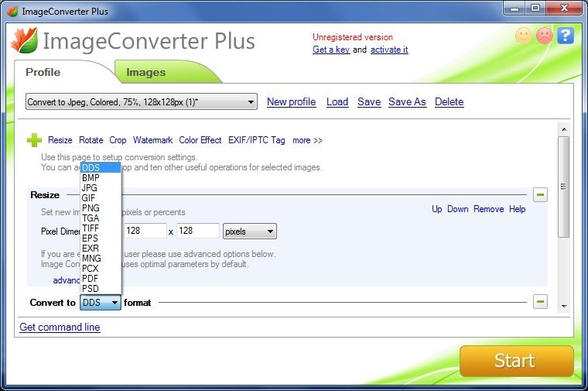Click the scrollbar up arrow
The image size is (588, 391).
(564, 129)
